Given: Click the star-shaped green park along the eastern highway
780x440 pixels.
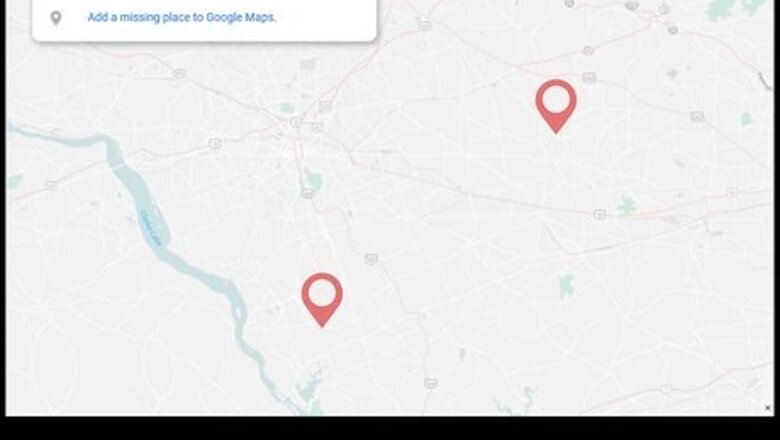Looking at the screenshot, I should [626, 205].
